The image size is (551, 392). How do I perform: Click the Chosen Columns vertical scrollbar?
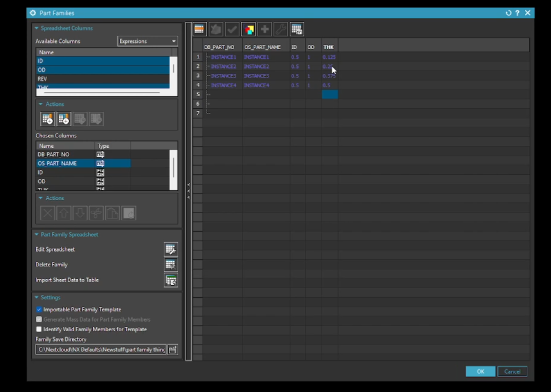(173, 170)
